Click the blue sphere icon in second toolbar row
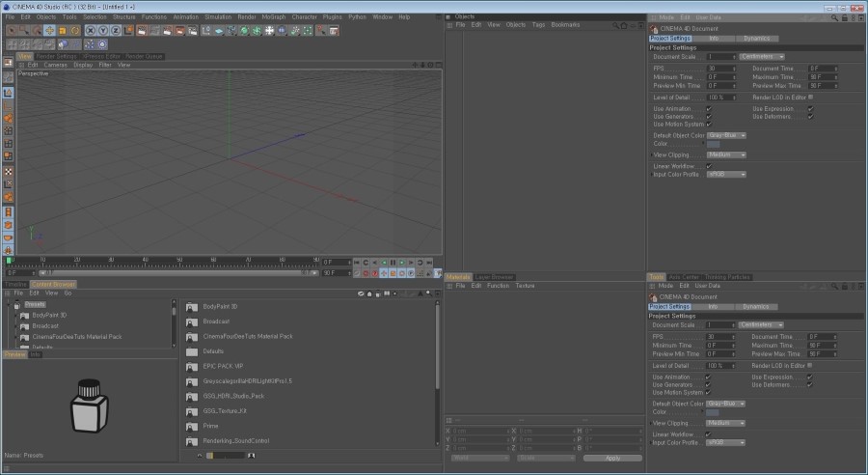 (x=63, y=43)
